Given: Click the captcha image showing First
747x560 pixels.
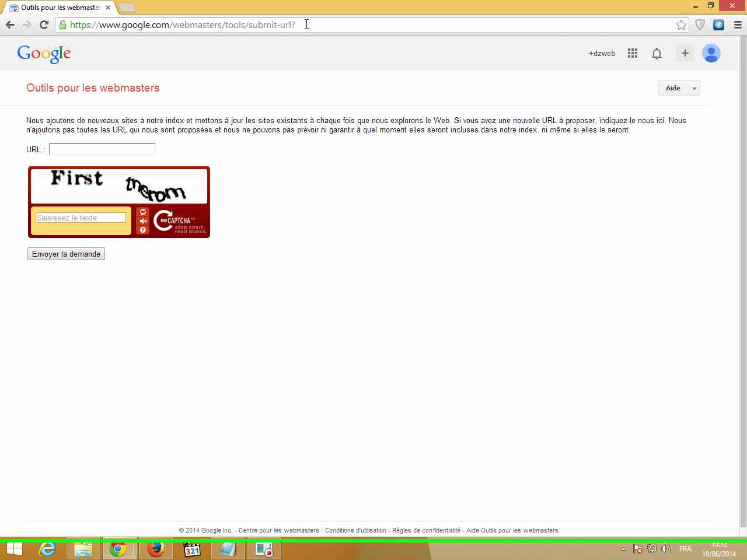Looking at the screenshot, I should [119, 185].
